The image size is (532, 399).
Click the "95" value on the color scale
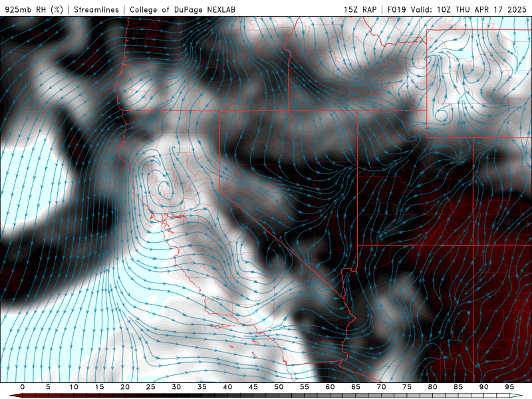pyautogui.click(x=509, y=387)
